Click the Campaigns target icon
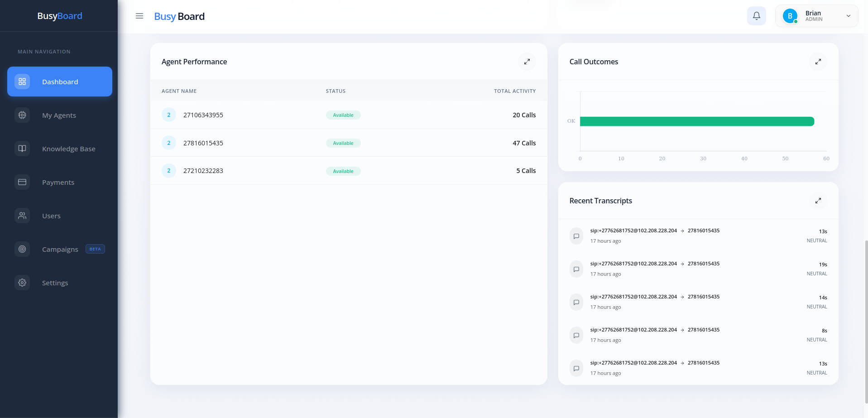The width and height of the screenshot is (868, 418). 22,249
